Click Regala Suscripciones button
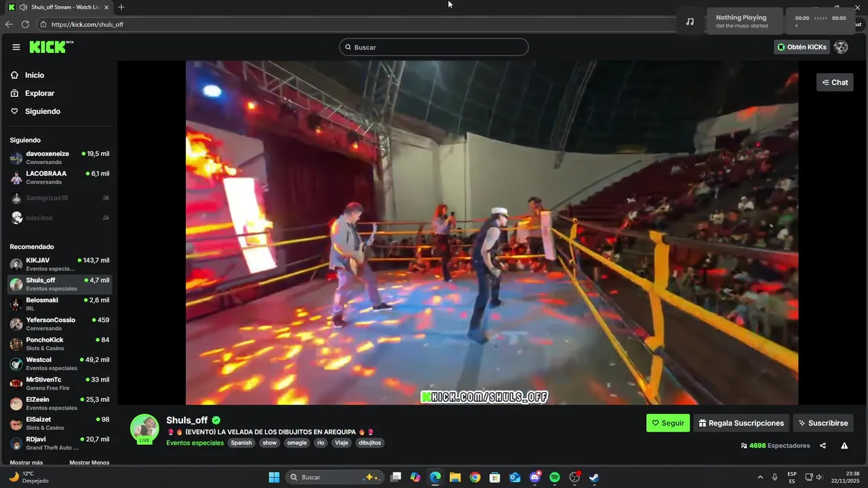This screenshot has width=868, height=488. (741, 423)
